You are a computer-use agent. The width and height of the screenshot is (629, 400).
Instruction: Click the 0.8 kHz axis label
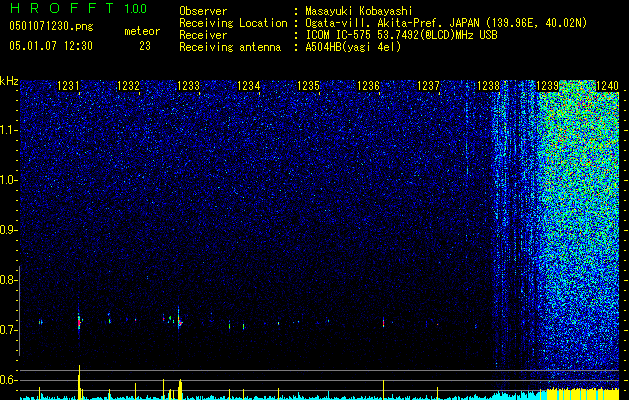pyautogui.click(x=7, y=280)
